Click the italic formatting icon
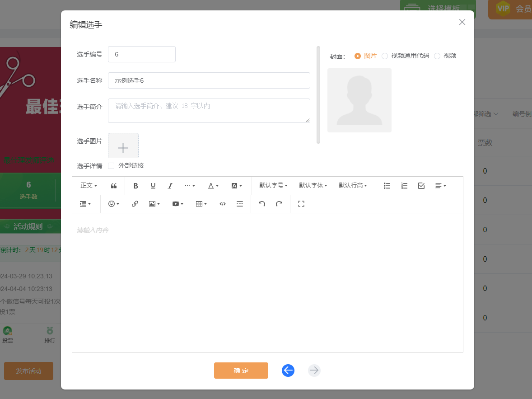 click(170, 186)
